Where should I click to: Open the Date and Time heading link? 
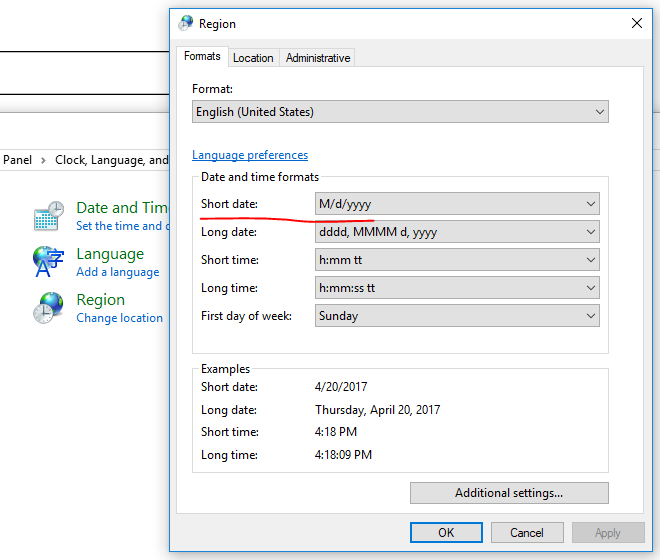pyautogui.click(x=122, y=208)
